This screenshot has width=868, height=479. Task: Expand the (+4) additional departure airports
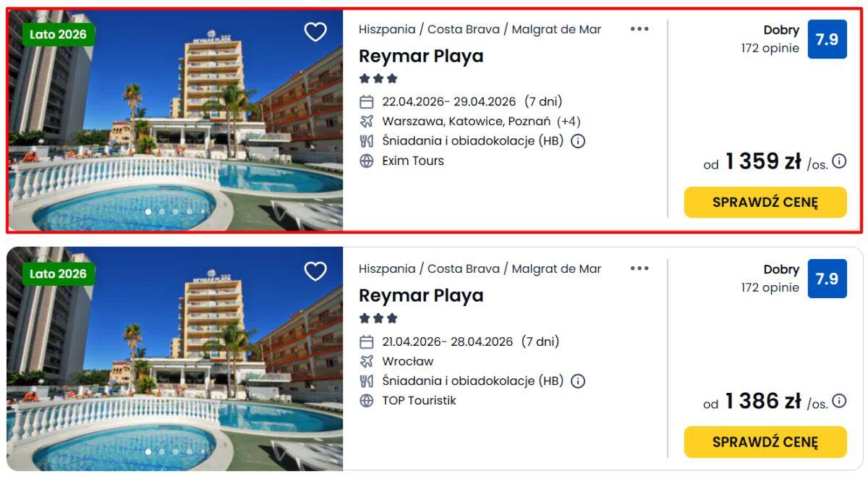pyautogui.click(x=569, y=122)
